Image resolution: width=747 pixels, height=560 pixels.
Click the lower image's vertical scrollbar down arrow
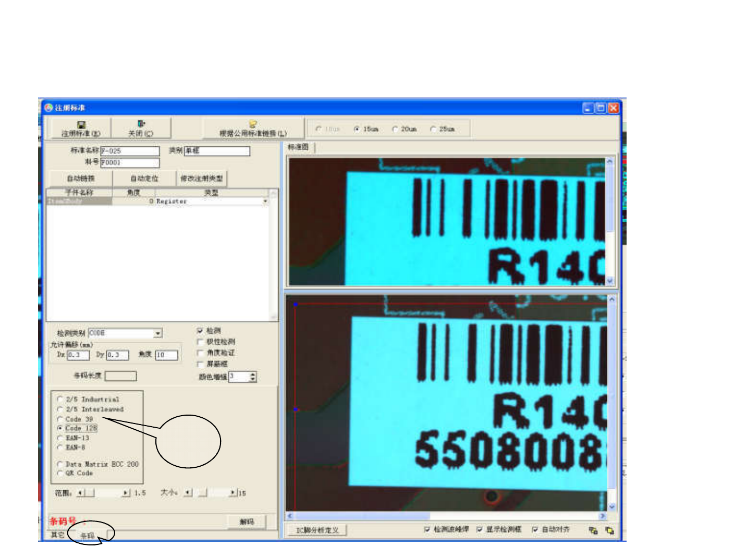611,506
